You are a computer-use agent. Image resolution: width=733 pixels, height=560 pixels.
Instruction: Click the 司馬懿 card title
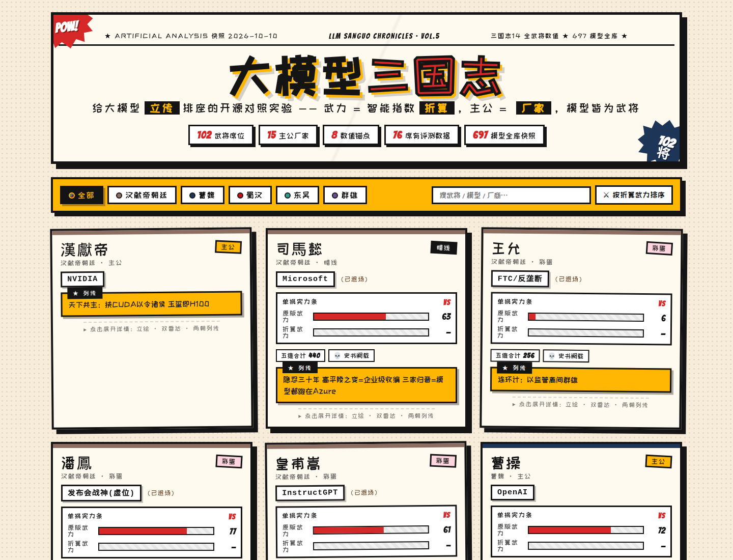click(299, 249)
